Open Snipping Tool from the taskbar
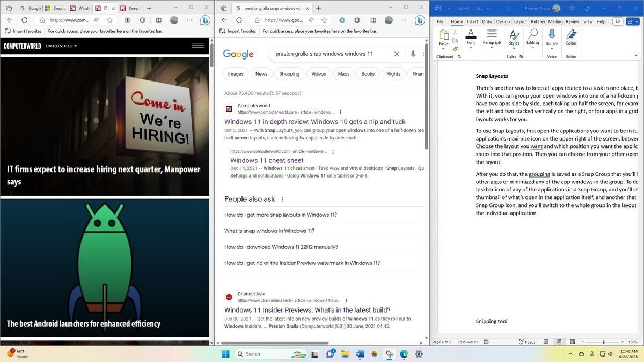This screenshot has width=644, height=362. point(389,354)
